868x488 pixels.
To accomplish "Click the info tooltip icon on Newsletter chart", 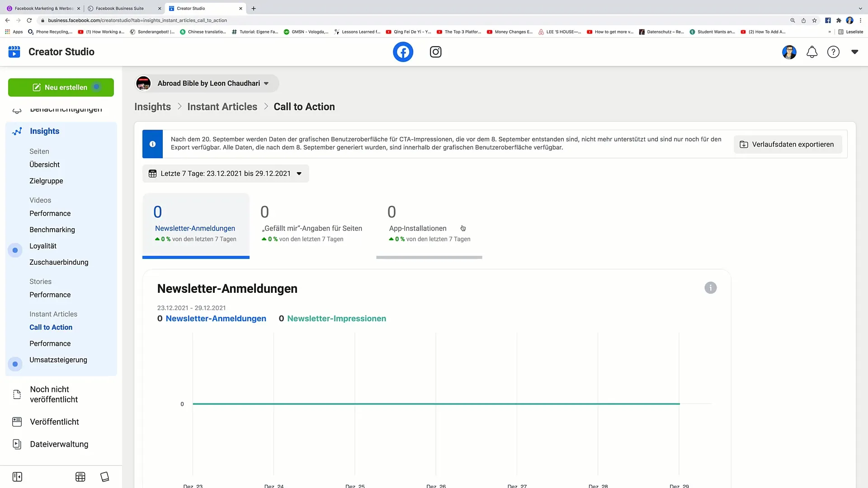I will click(711, 288).
